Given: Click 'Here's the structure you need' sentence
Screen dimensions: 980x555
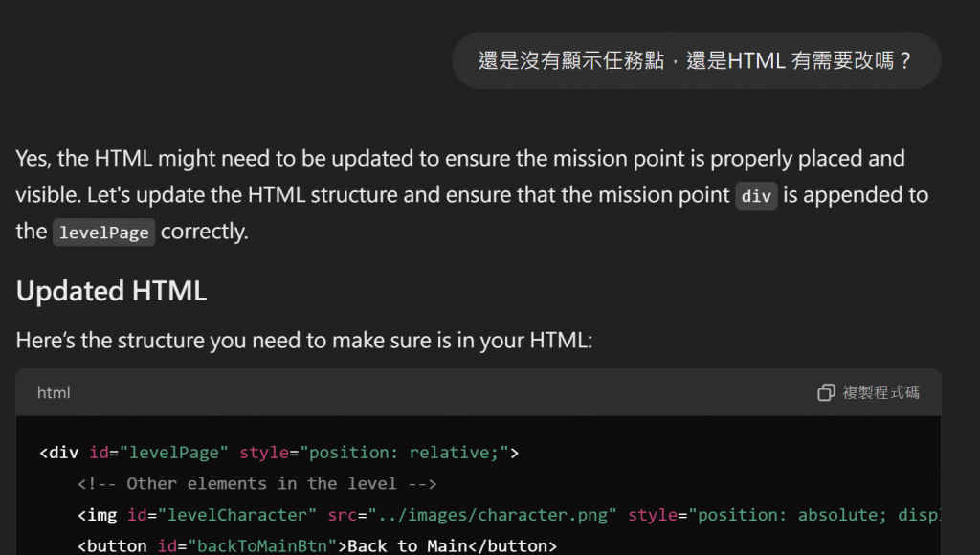Looking at the screenshot, I should [x=303, y=341].
